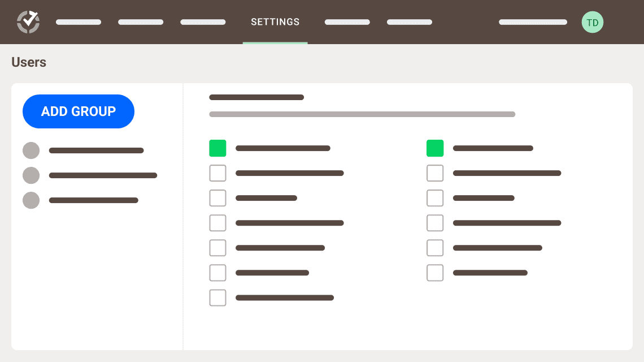
Task: Check the second checkbox in left column
Action: 217,173
